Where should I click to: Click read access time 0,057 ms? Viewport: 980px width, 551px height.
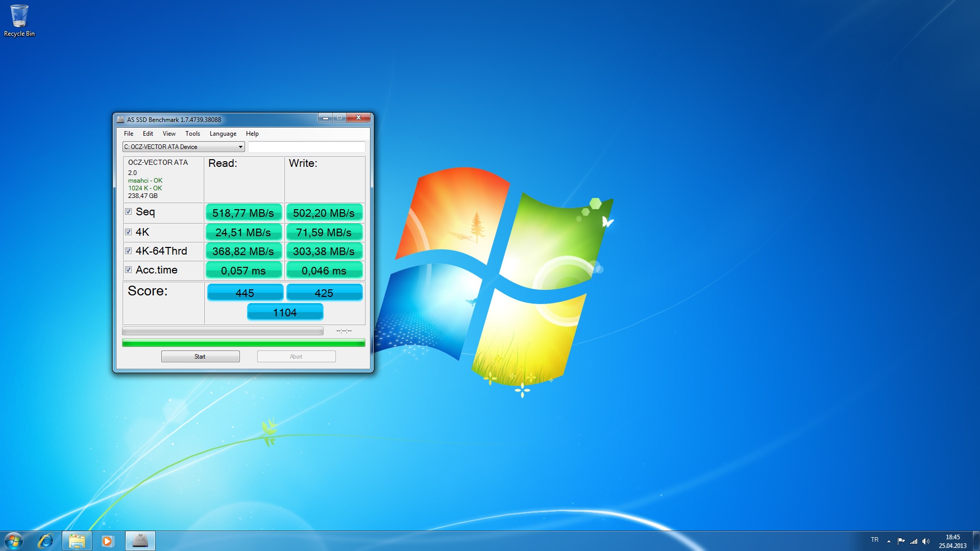243,270
